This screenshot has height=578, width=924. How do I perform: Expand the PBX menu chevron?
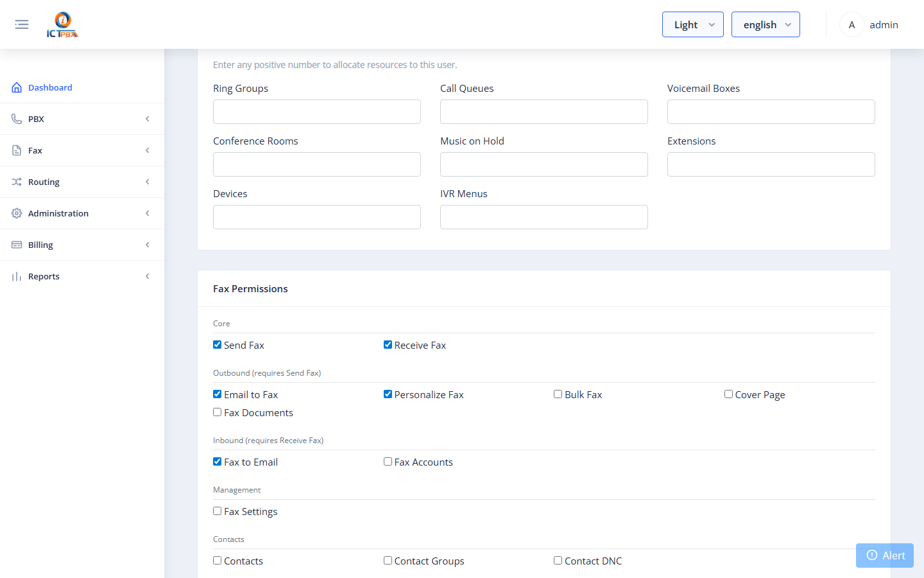tap(148, 119)
